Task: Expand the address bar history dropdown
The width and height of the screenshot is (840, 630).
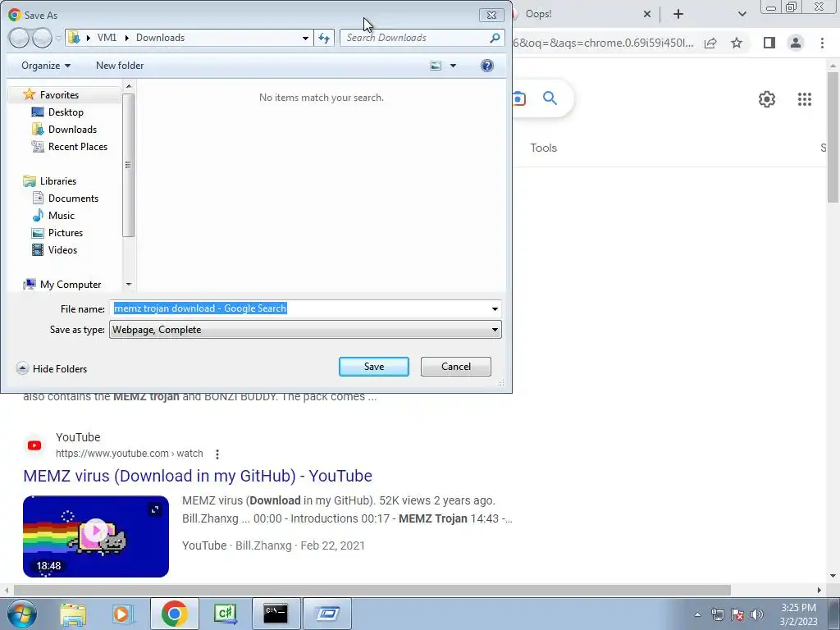Action: click(x=305, y=38)
